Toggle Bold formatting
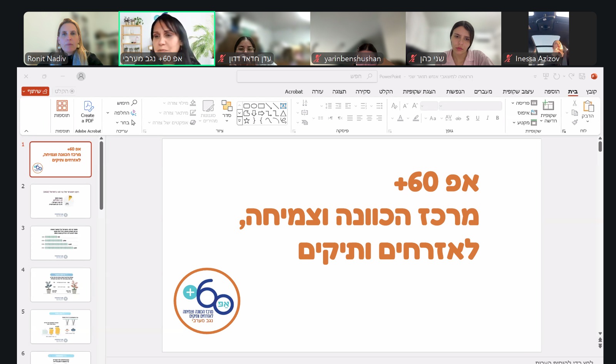Image resolution: width=616 pixels, height=364 pixels. (x=497, y=118)
